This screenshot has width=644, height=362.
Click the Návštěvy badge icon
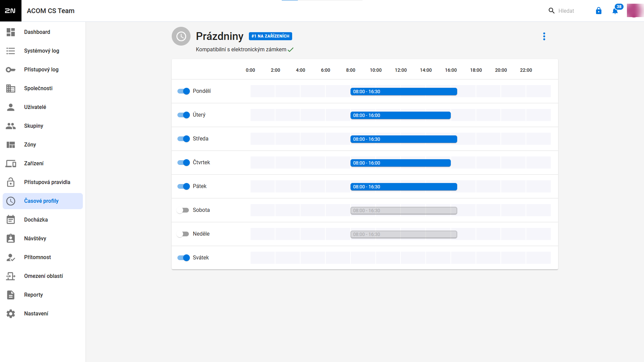11,239
